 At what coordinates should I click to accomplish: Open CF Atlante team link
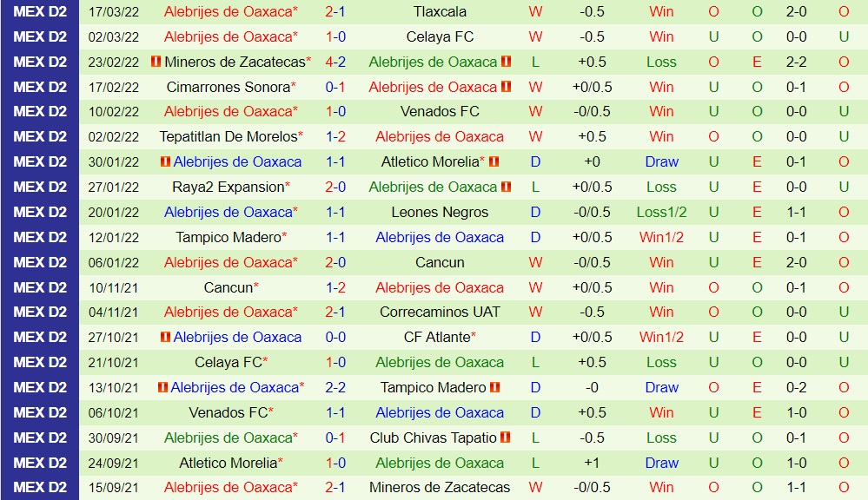(x=437, y=338)
